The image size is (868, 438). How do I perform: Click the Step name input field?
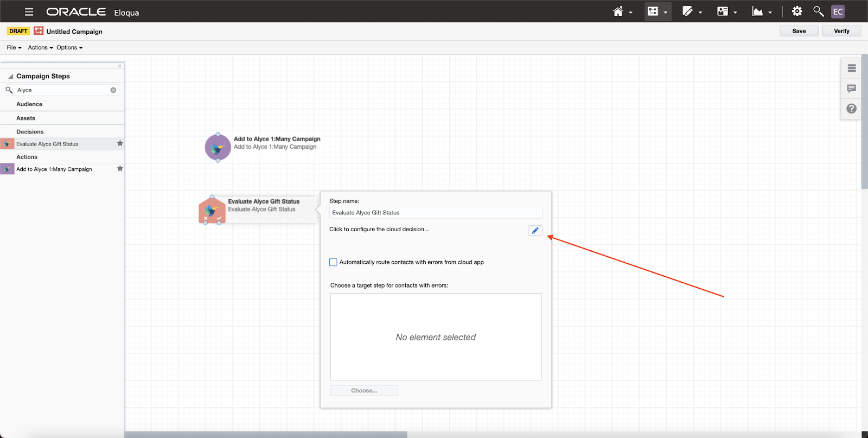coord(436,213)
